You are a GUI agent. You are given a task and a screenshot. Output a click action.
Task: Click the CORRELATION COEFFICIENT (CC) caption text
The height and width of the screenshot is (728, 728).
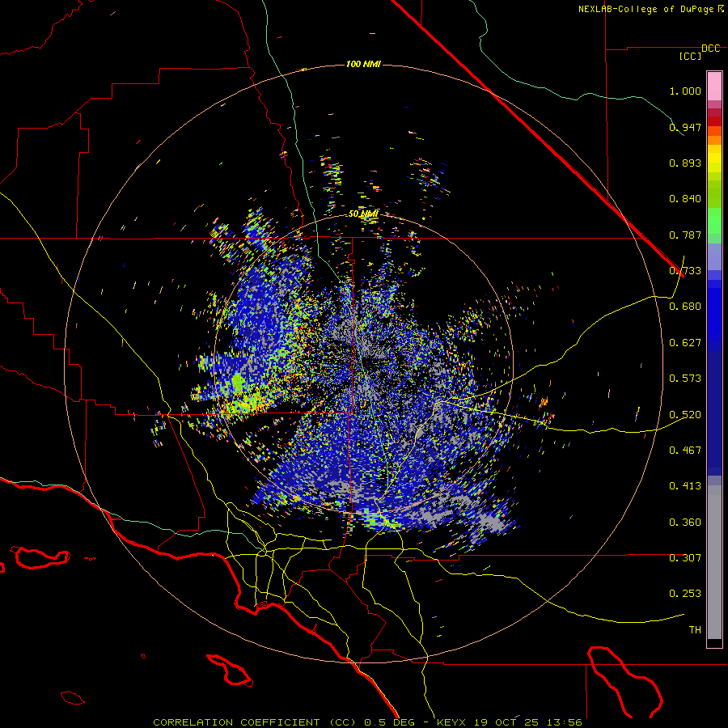255,722
